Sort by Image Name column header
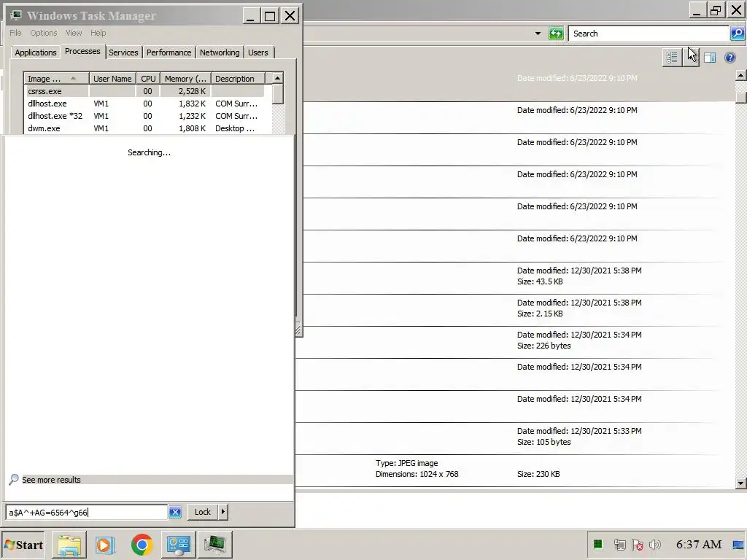Image resolution: width=747 pixels, height=560 pixels. (56, 79)
